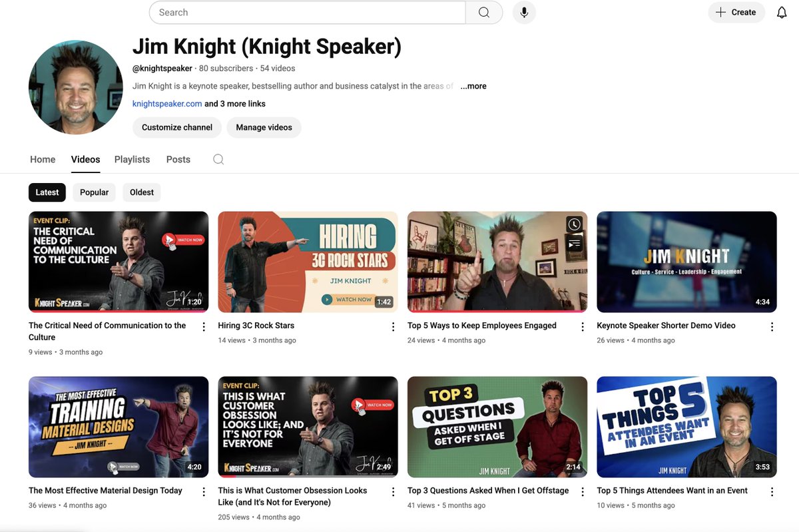Switch to the Home tab
This screenshot has width=799, height=532.
(43, 160)
